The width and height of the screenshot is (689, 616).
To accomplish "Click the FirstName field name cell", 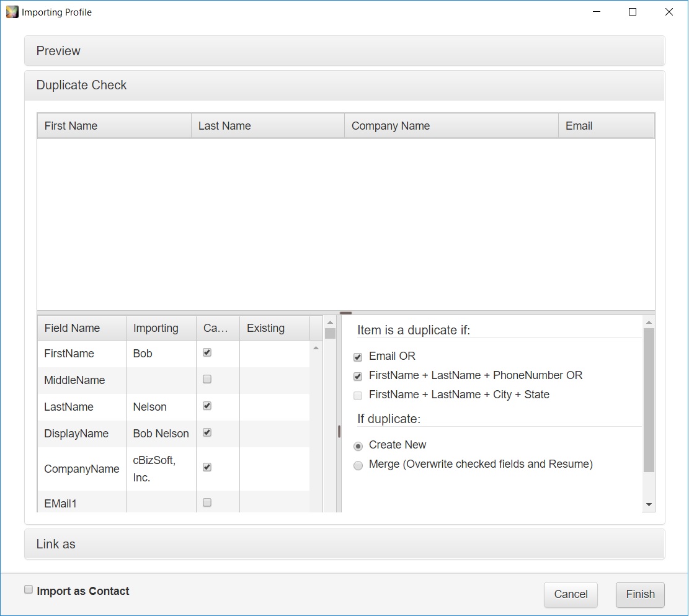I will pos(82,354).
